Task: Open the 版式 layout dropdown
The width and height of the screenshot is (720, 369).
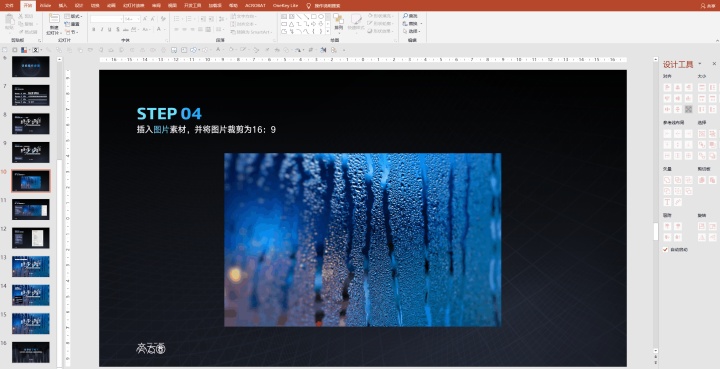Action: tap(73, 16)
